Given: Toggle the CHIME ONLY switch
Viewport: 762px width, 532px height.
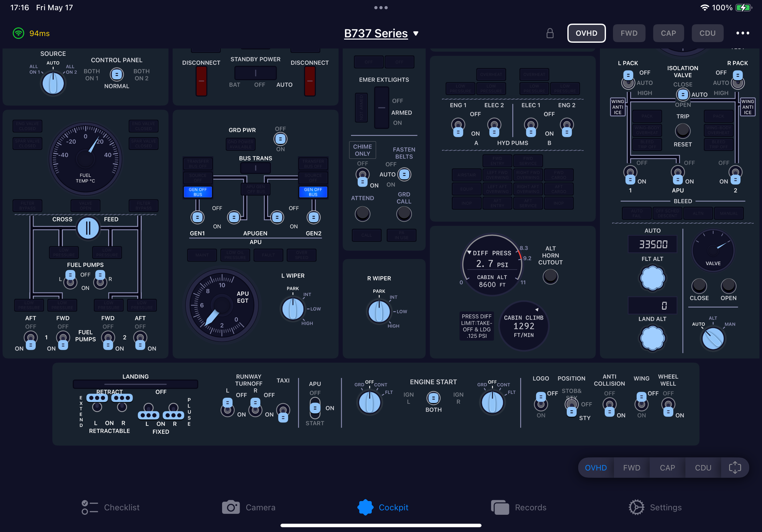Looking at the screenshot, I should coord(362,177).
